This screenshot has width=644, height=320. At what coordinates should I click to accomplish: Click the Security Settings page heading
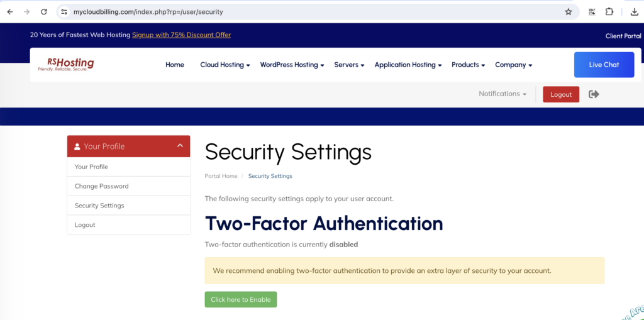click(288, 152)
